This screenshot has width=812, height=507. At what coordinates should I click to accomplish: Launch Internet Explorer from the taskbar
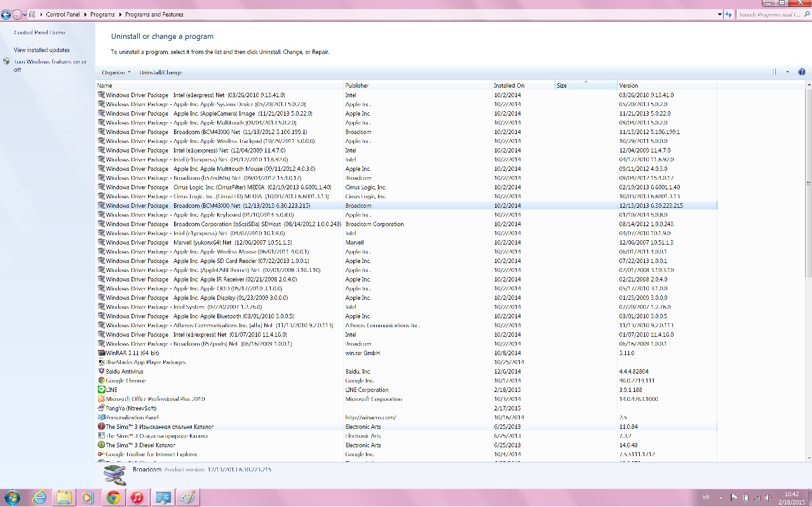(39, 497)
